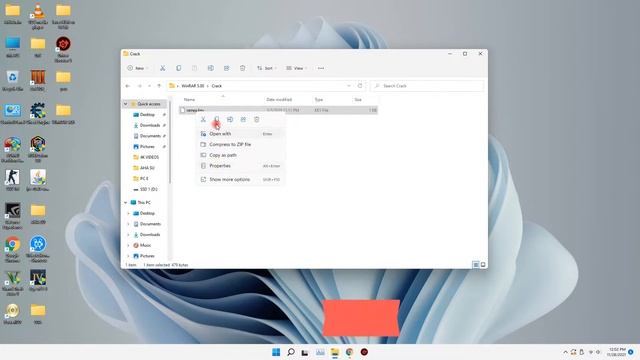
Task: Click the Copy icon in Explorer toolbar
Action: [x=178, y=68]
